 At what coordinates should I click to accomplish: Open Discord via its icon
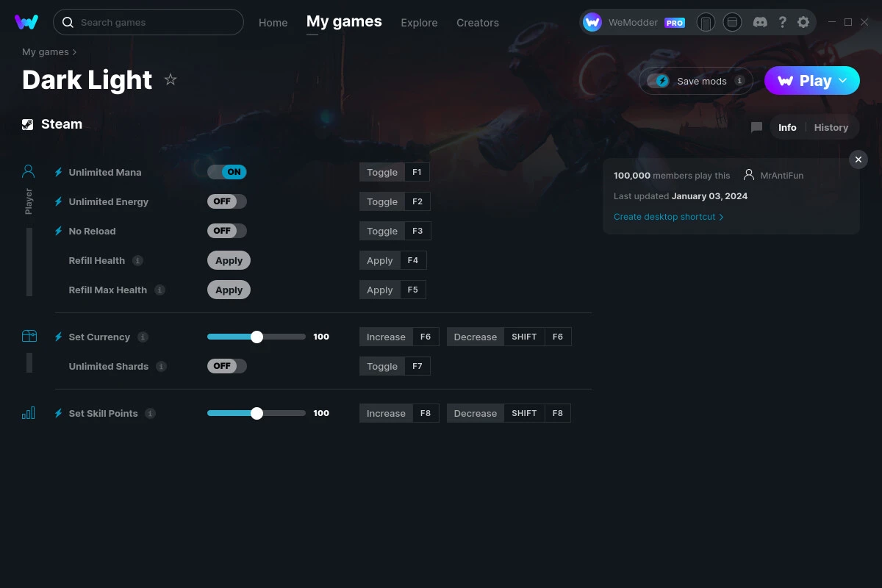tap(761, 22)
